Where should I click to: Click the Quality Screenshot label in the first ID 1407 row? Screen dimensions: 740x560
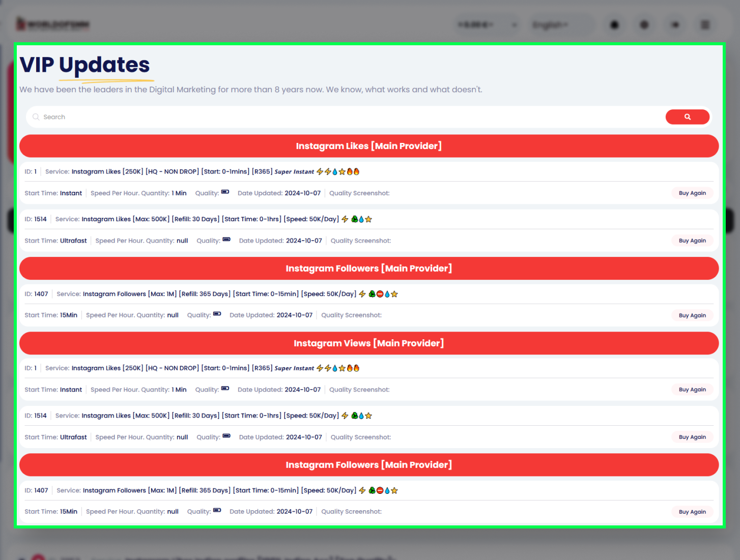351,315
